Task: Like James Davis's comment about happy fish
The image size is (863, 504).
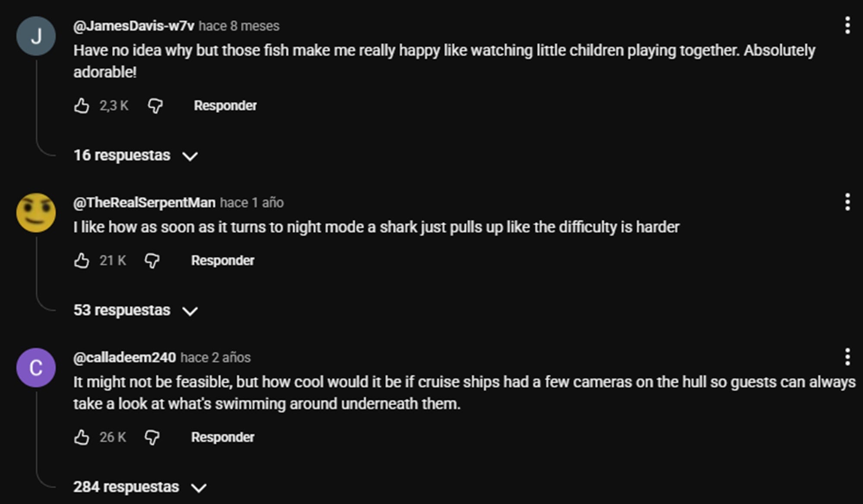Action: coord(82,105)
